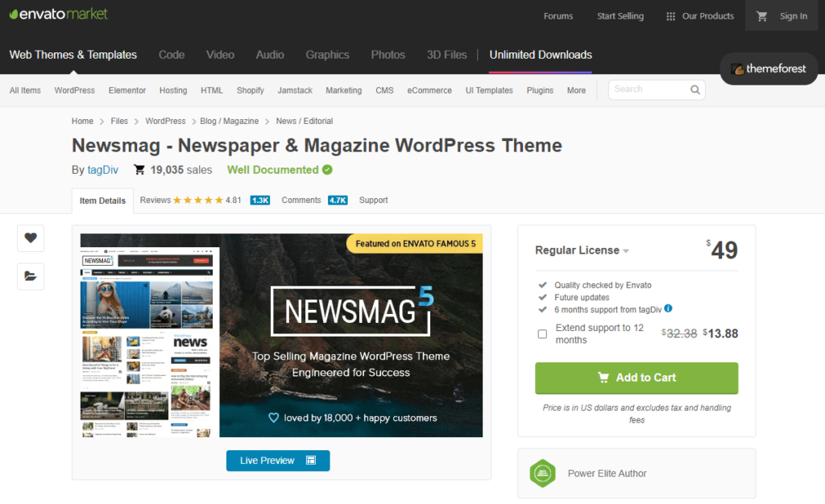Select All Items category

click(x=25, y=90)
